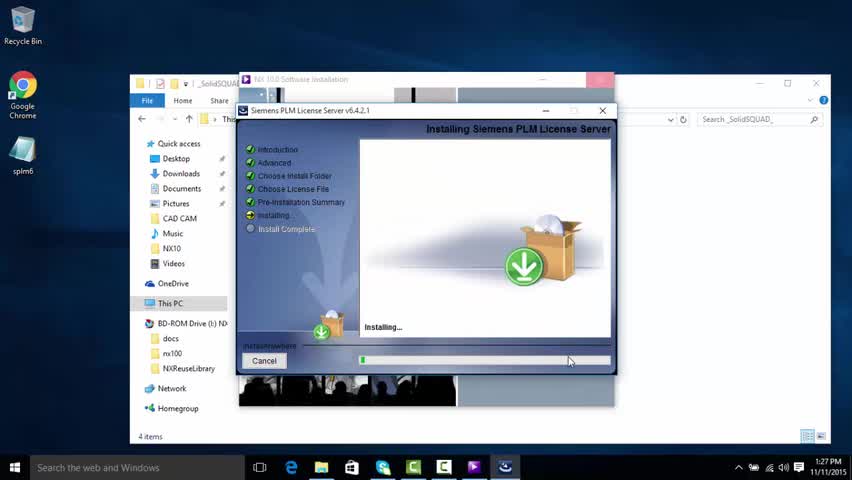This screenshot has height=480, width=852.
Task: Switch Explorer to details view
Action: [807, 436]
